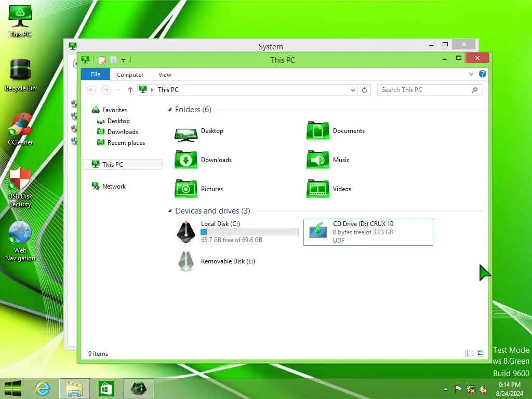Open Action Center flag icon in tray
The image size is (532, 399).
click(x=458, y=389)
